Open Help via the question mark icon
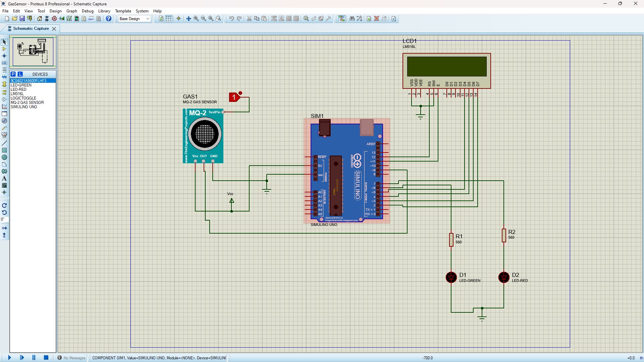This screenshot has width=644, height=362. 109,19
